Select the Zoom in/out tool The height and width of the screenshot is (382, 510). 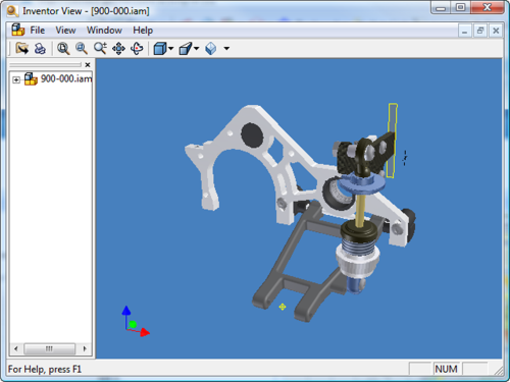(x=100, y=49)
